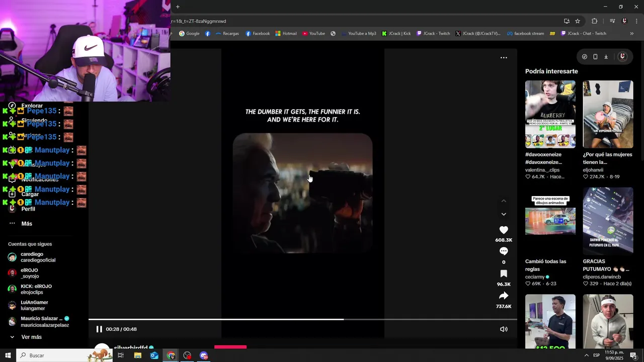Open the JCrack - Chat - Twitch bookmark
The width and height of the screenshot is (644, 362).
583,34
